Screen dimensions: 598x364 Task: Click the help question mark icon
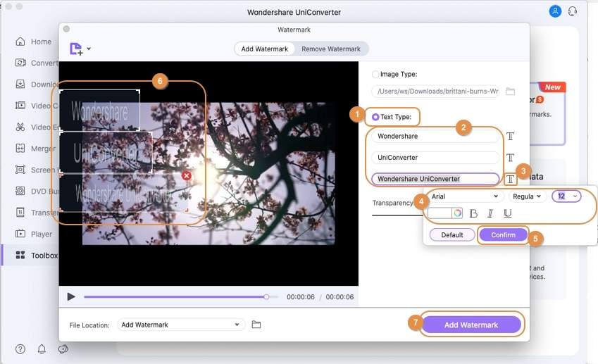[20, 349]
